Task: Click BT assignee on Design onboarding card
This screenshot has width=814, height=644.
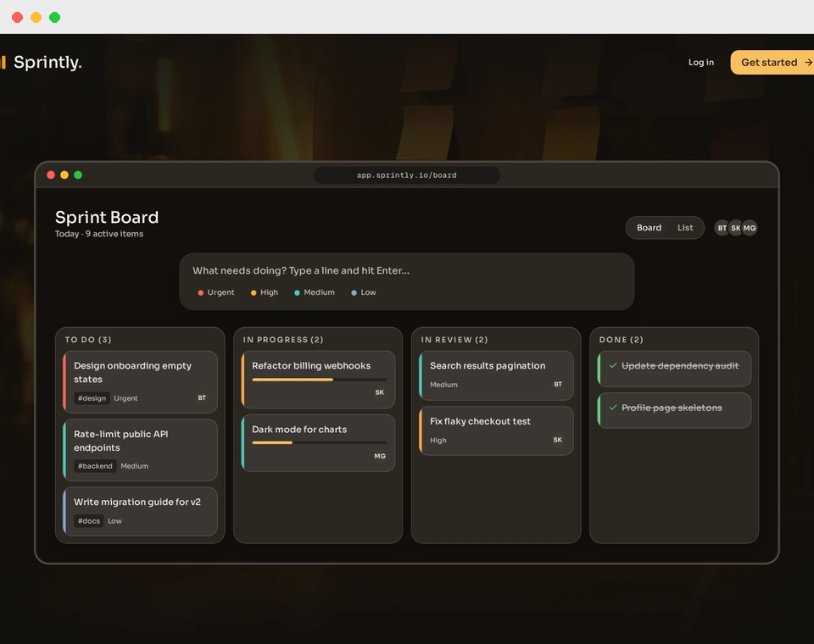Action: (x=202, y=398)
